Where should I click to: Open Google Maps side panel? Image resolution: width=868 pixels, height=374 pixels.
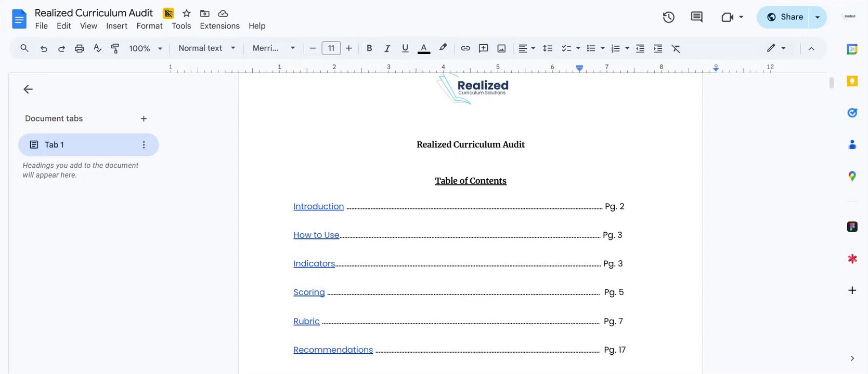point(852,176)
